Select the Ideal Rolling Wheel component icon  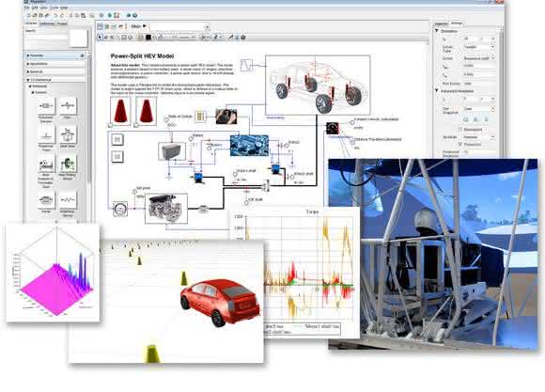68,165
